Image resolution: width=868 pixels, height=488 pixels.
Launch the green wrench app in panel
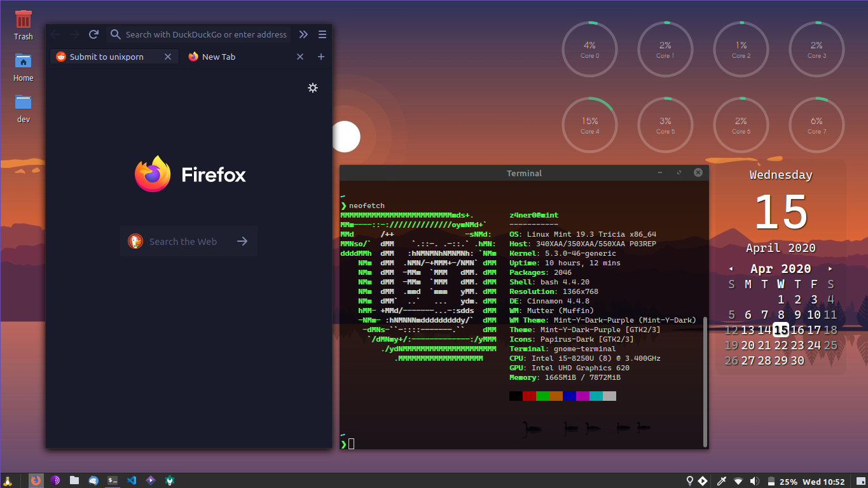coord(170,480)
